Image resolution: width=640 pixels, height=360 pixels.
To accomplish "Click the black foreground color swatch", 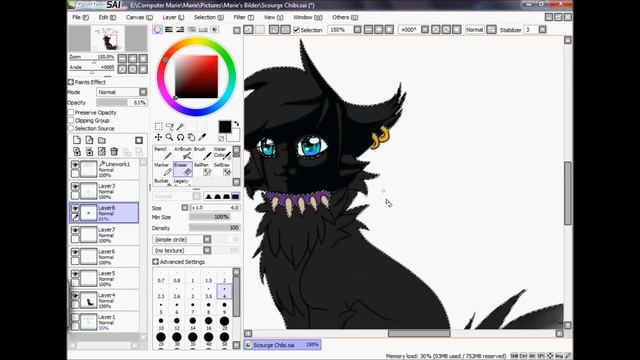I will pos(224,127).
